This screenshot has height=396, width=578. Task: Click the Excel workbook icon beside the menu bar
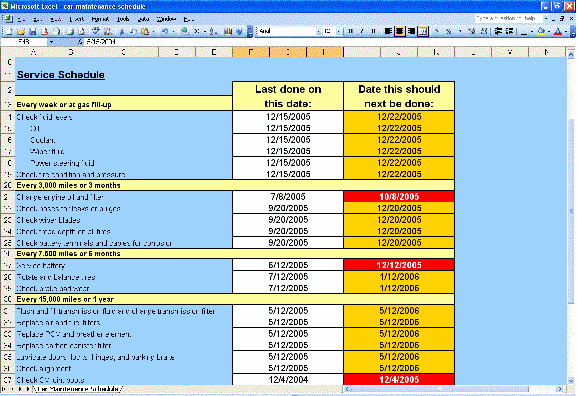point(8,19)
